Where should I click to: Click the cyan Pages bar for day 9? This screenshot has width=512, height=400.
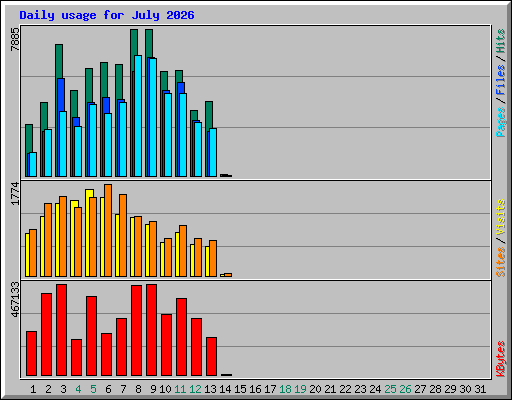153,117
